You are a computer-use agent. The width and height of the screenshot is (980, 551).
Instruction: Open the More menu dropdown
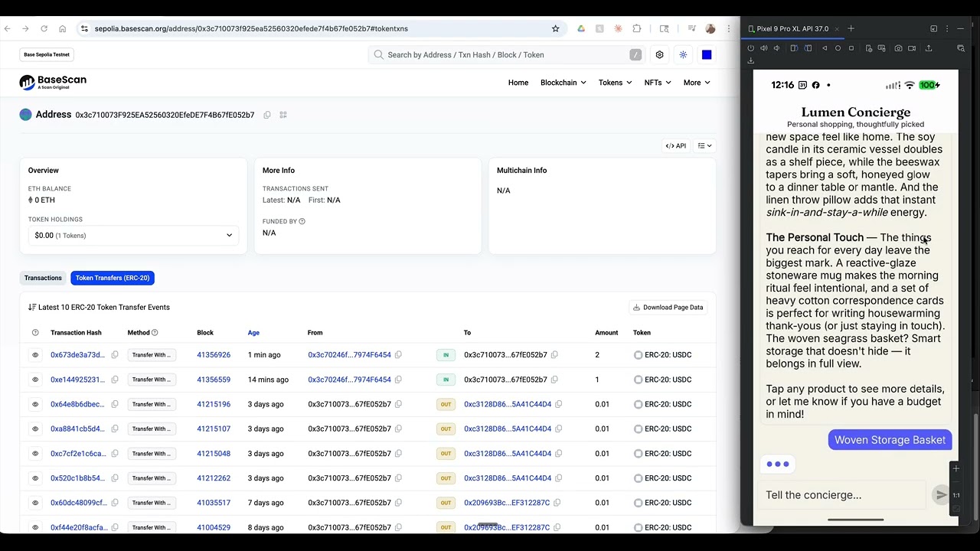pyautogui.click(x=697, y=83)
